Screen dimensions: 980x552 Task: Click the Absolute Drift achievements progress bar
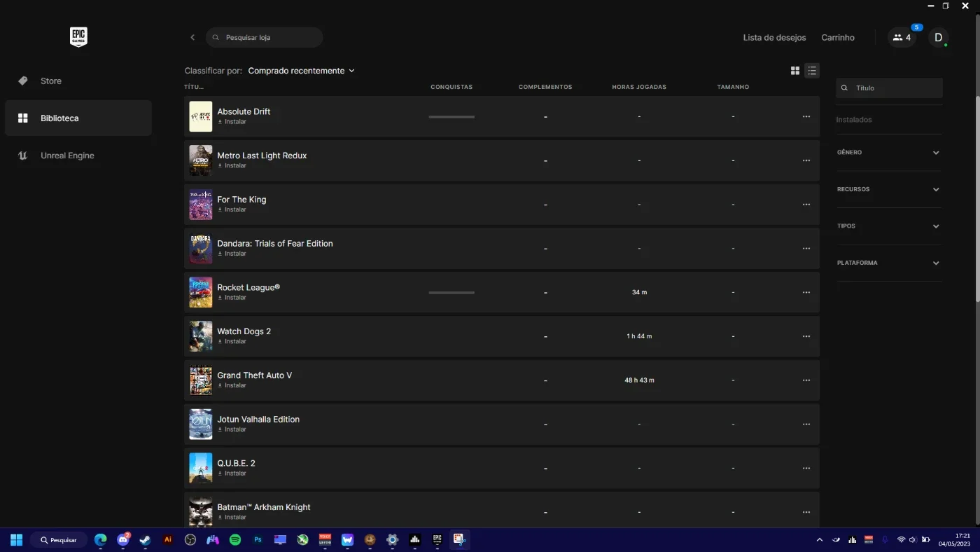click(451, 117)
